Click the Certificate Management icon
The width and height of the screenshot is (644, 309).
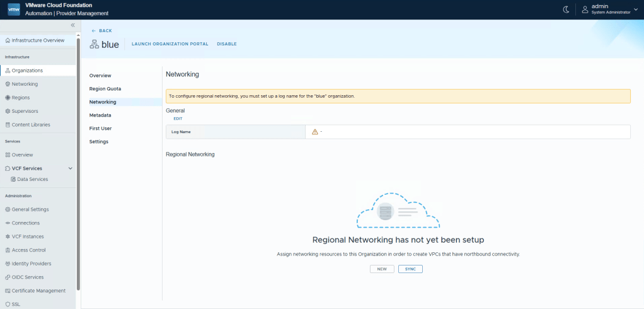(x=8, y=291)
